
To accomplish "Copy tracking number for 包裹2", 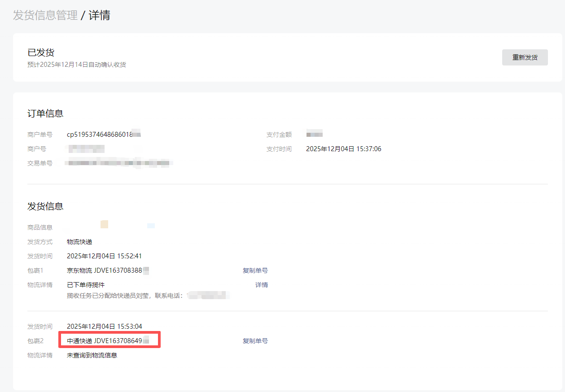I will click(x=255, y=341).
